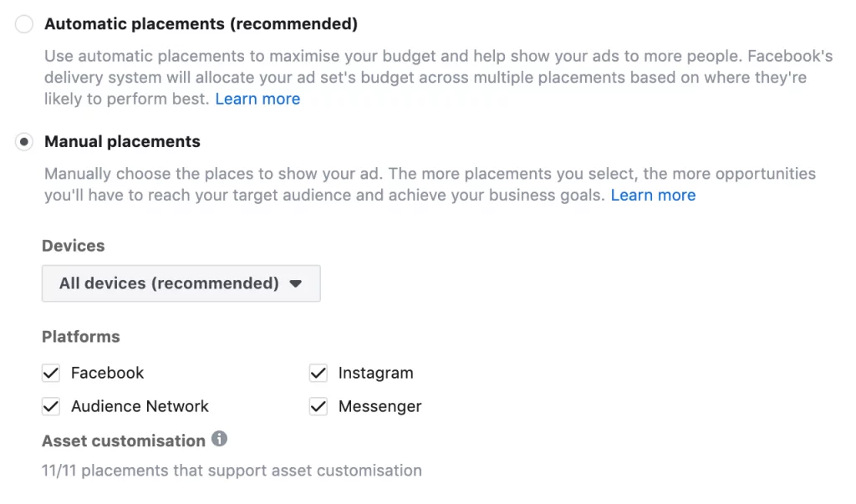Click the 11/11 placements summary text
This screenshot has height=504, width=856.
[x=232, y=471]
